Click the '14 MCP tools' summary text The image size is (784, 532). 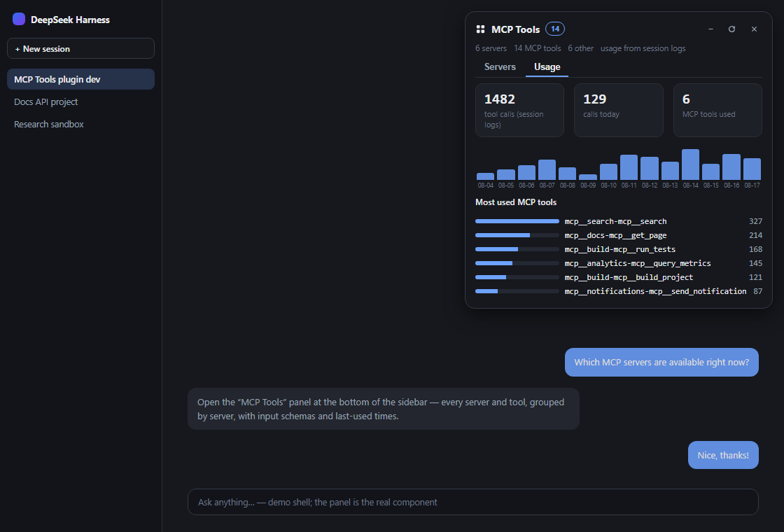pyautogui.click(x=538, y=48)
